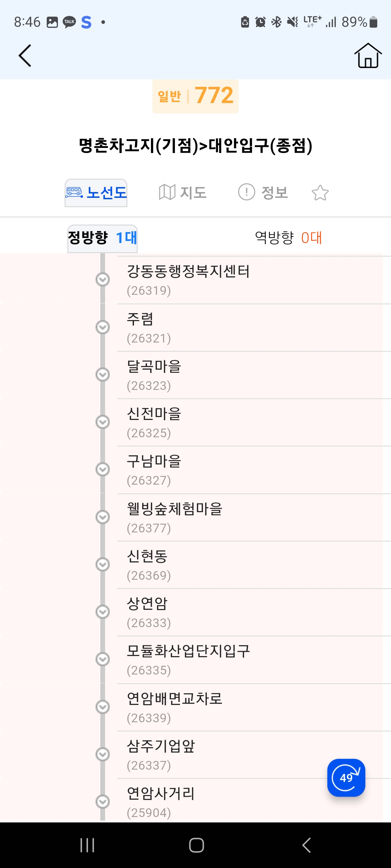The image size is (391, 868).
Task: Add route 772 to favorites star
Action: (x=320, y=193)
